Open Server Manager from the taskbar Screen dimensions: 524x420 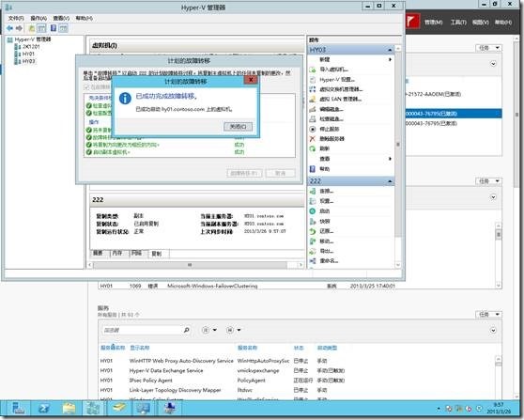pyautogui.click(x=18, y=409)
